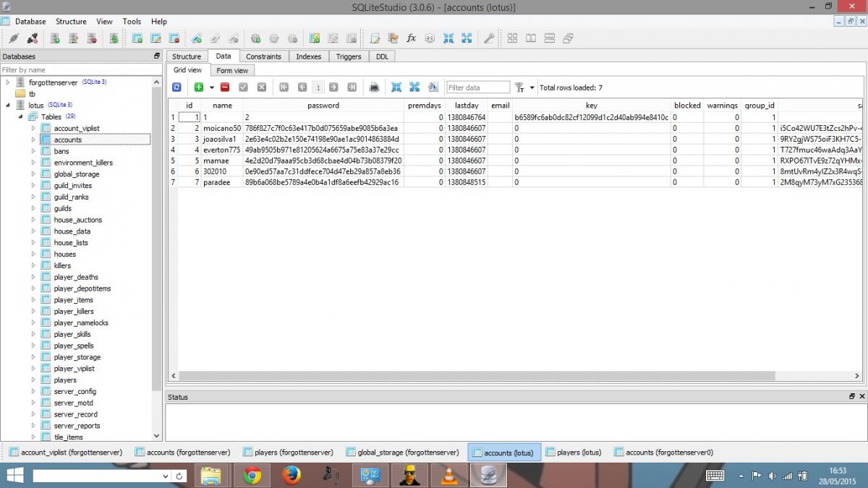The height and width of the screenshot is (488, 868).
Task: Select the server_config table in tree
Action: (75, 391)
